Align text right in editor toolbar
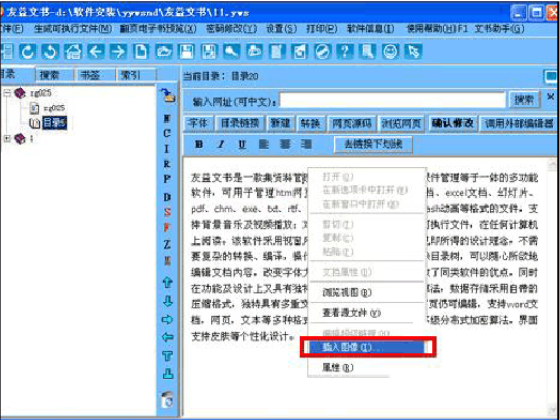 (306, 144)
